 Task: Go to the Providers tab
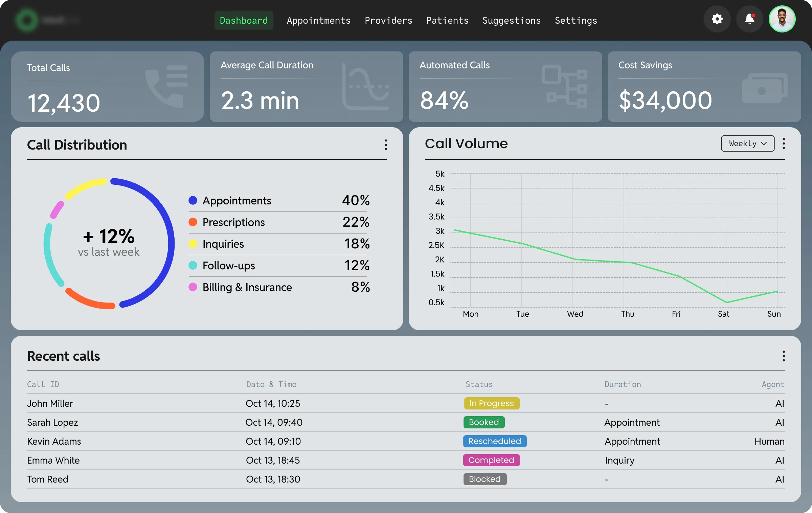tap(388, 21)
